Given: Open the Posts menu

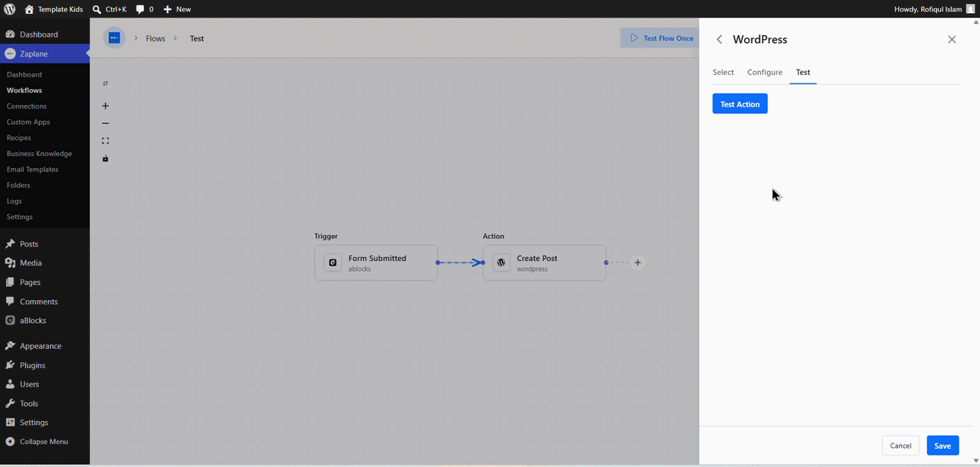Looking at the screenshot, I should click(x=44, y=244).
